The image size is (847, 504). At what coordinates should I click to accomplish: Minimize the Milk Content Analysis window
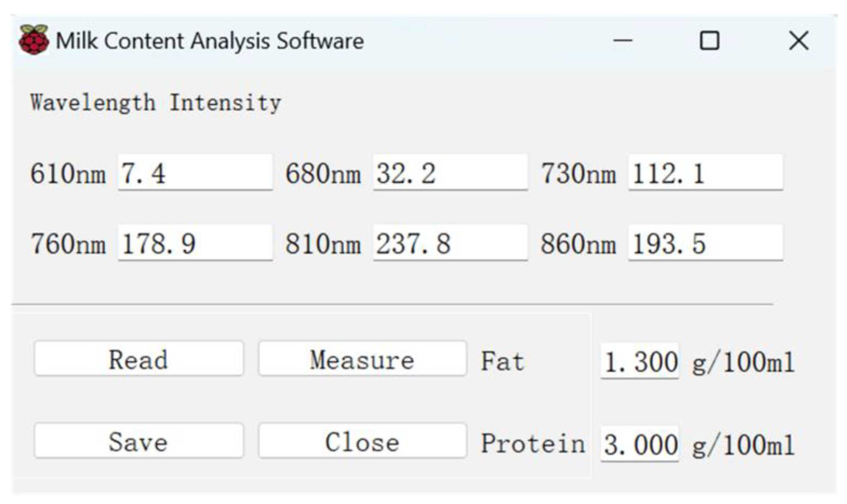(x=622, y=40)
